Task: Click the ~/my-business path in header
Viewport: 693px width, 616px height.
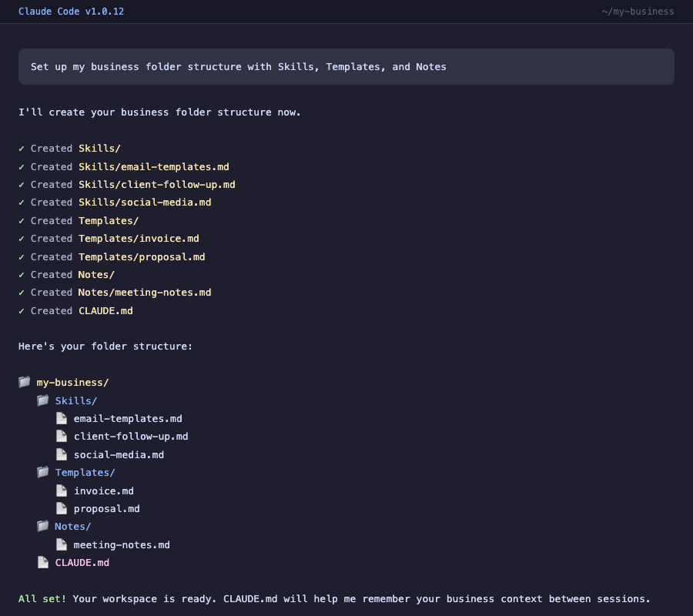Action: (638, 12)
